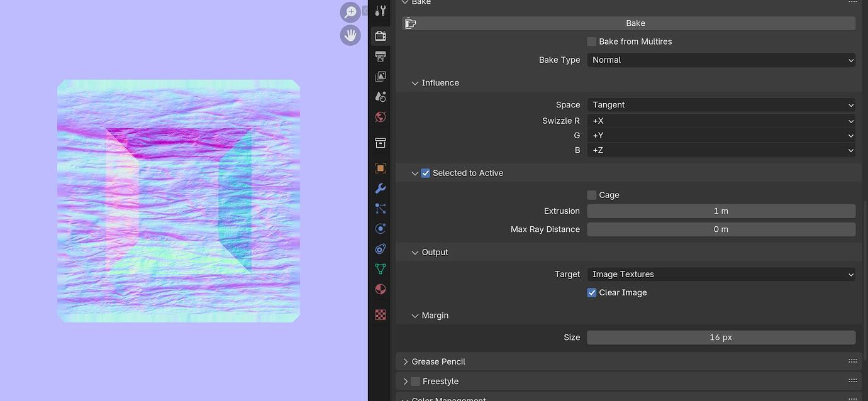The height and width of the screenshot is (401, 868).
Task: Open Material properties sphere icon
Action: tap(380, 289)
